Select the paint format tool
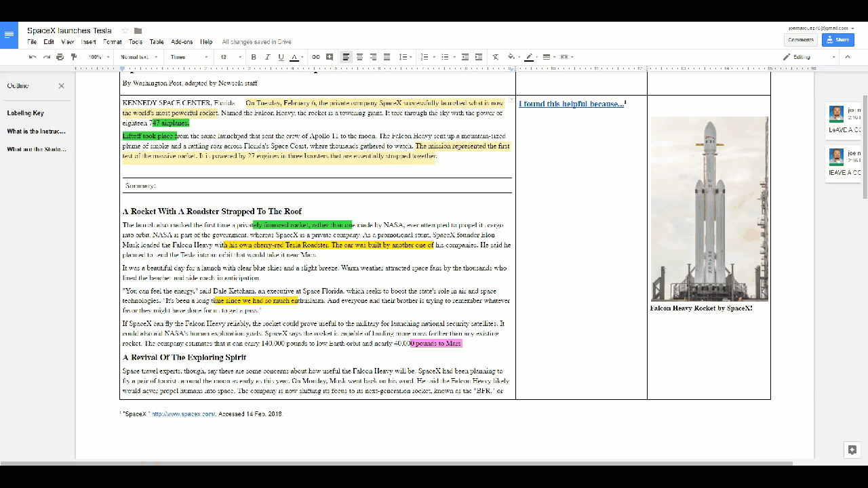The width and height of the screenshot is (868, 488). coord(74,57)
